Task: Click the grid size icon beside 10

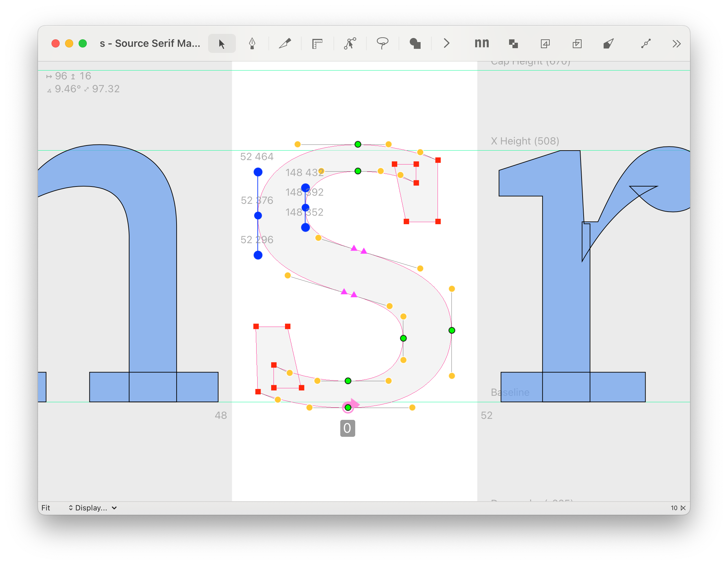Action: [x=683, y=508]
